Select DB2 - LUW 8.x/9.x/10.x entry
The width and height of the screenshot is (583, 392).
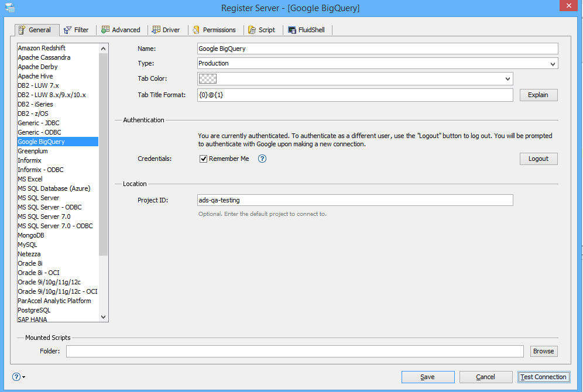pos(58,95)
